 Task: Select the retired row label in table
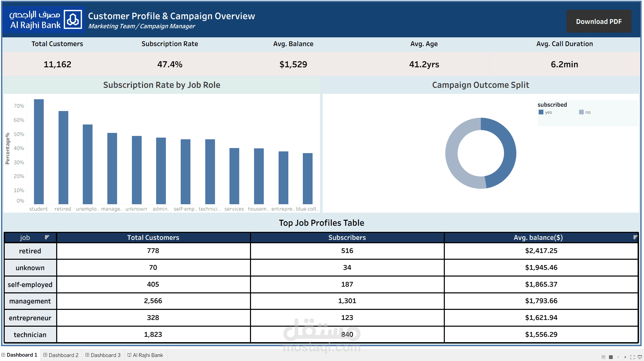point(30,251)
